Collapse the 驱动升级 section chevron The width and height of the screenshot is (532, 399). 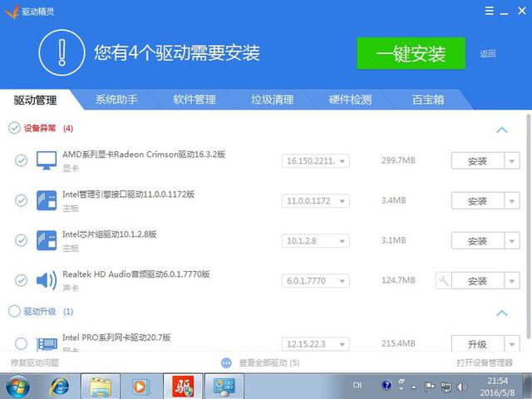(502, 313)
